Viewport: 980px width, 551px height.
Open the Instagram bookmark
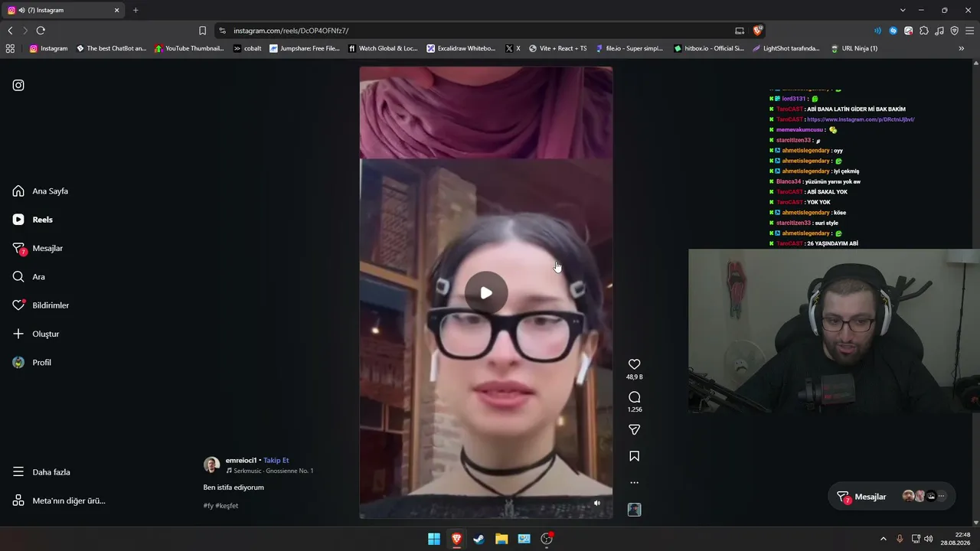click(x=48, y=48)
